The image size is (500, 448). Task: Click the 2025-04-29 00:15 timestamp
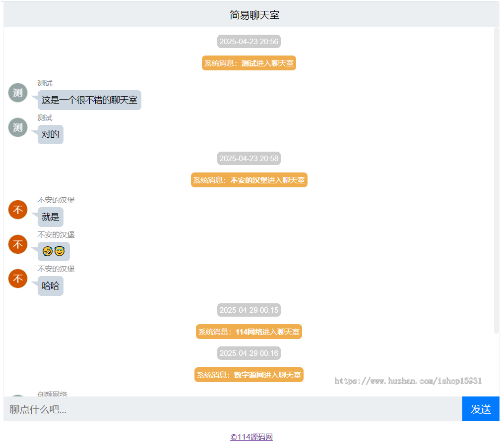tap(249, 310)
